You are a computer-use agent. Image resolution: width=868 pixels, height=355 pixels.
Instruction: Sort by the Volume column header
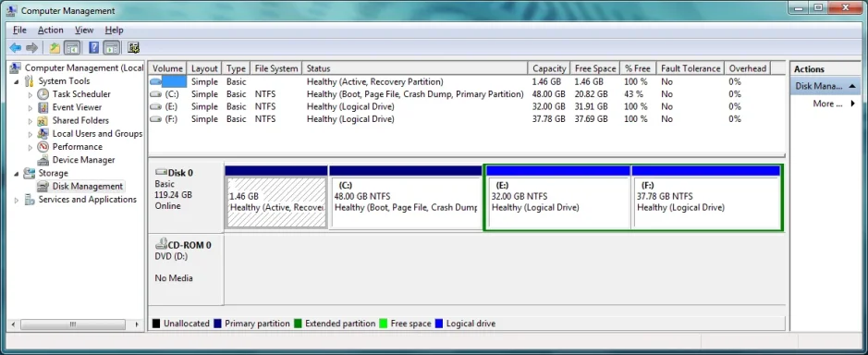point(167,68)
